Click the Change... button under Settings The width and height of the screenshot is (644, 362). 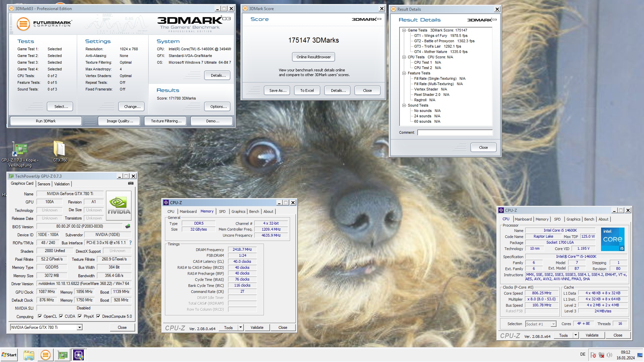[132, 107]
